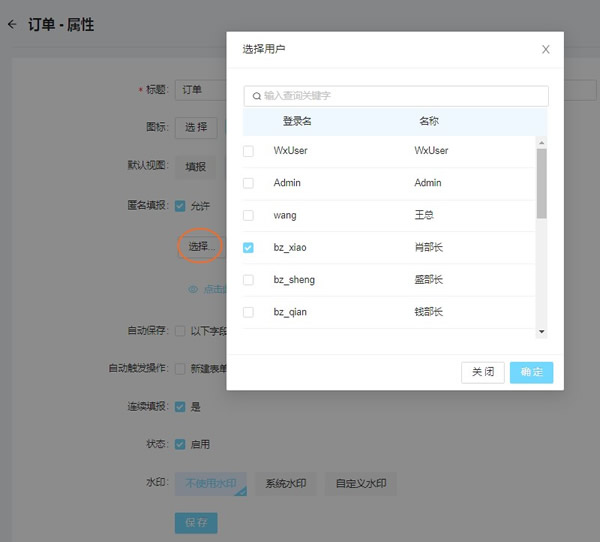Close the 选择用户 dialog with X
This screenshot has width=600, height=542.
[545, 49]
